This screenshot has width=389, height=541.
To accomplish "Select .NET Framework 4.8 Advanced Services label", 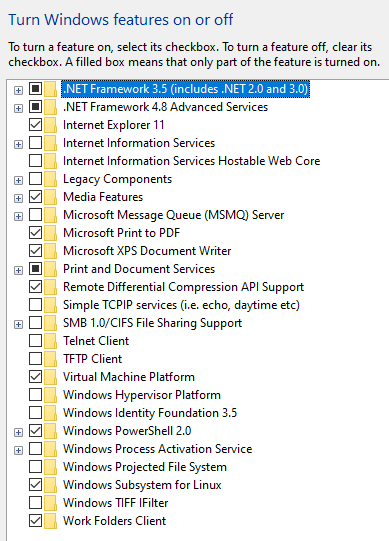I will point(165,107).
